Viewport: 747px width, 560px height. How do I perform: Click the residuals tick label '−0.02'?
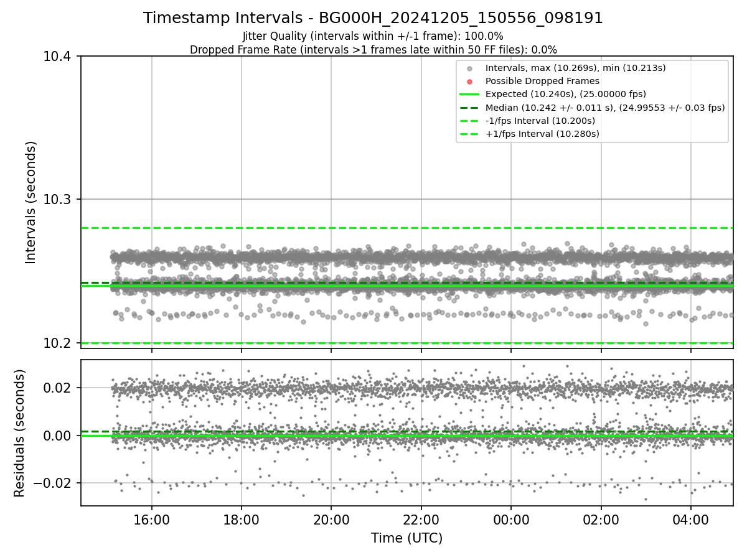[54, 483]
